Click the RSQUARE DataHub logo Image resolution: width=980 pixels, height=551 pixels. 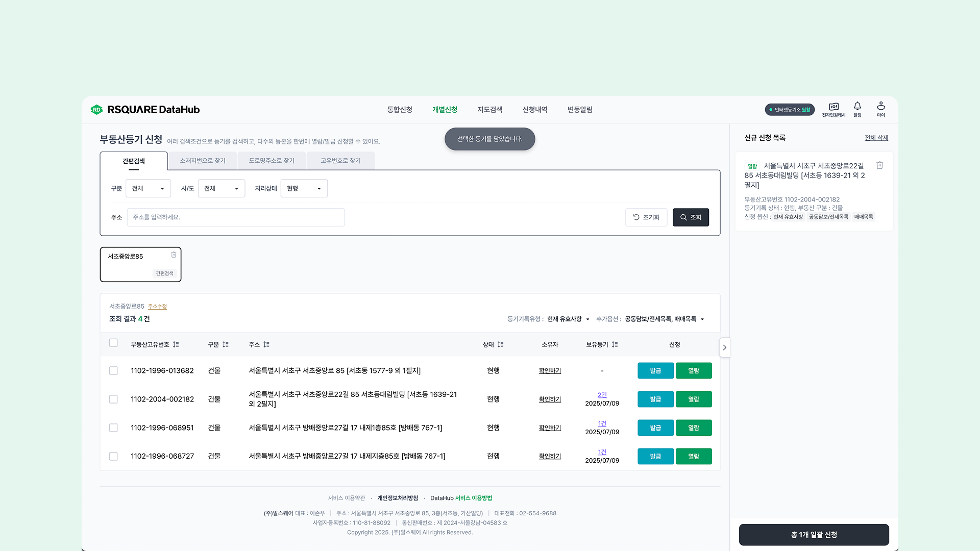[145, 110]
